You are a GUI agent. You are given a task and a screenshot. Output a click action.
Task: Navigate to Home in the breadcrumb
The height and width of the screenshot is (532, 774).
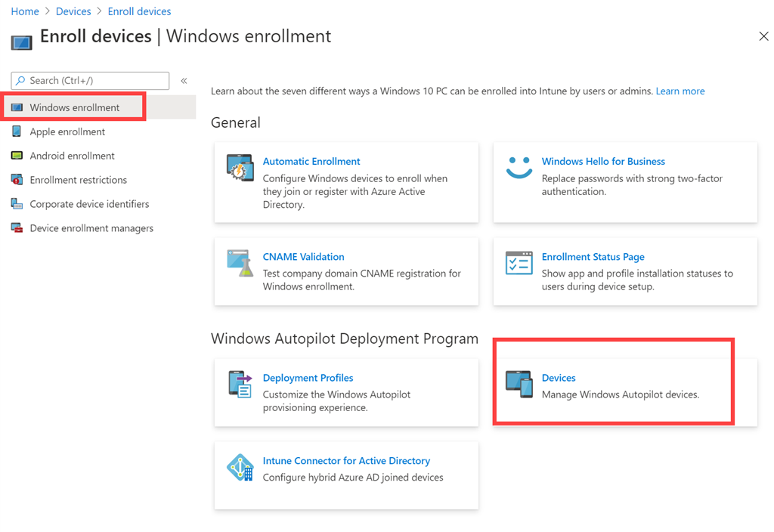click(x=25, y=11)
